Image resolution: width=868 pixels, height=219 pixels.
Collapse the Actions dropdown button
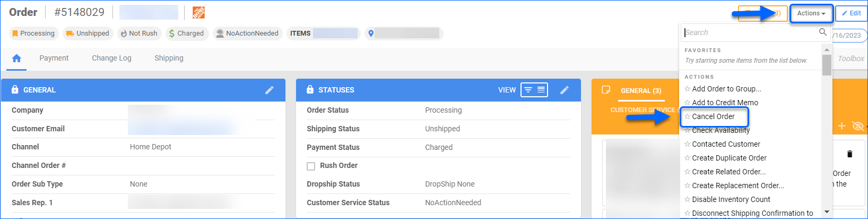coord(811,13)
